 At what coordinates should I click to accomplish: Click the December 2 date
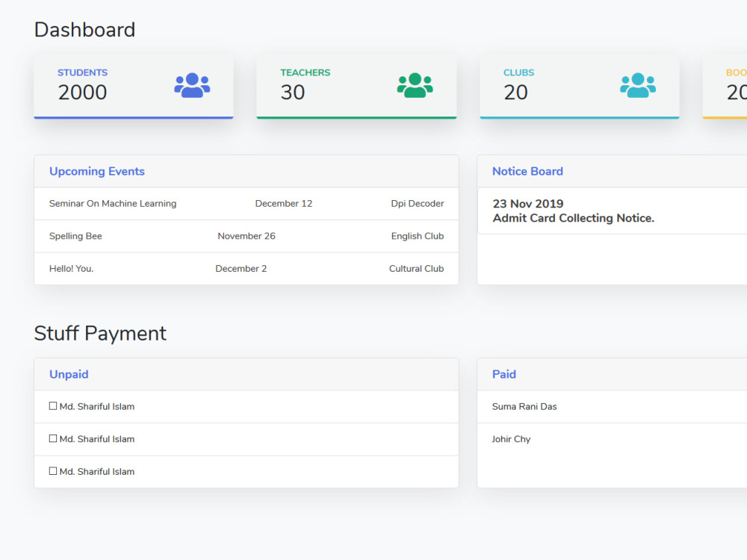click(x=241, y=269)
